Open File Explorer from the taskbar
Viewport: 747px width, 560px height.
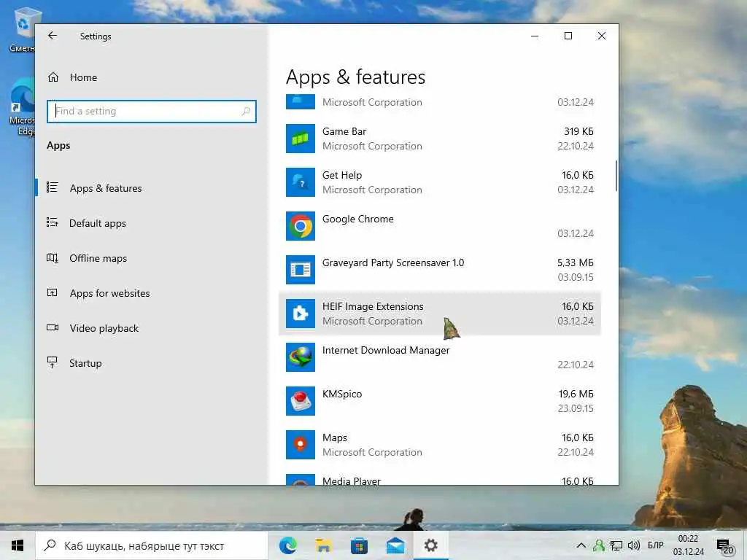click(324, 545)
